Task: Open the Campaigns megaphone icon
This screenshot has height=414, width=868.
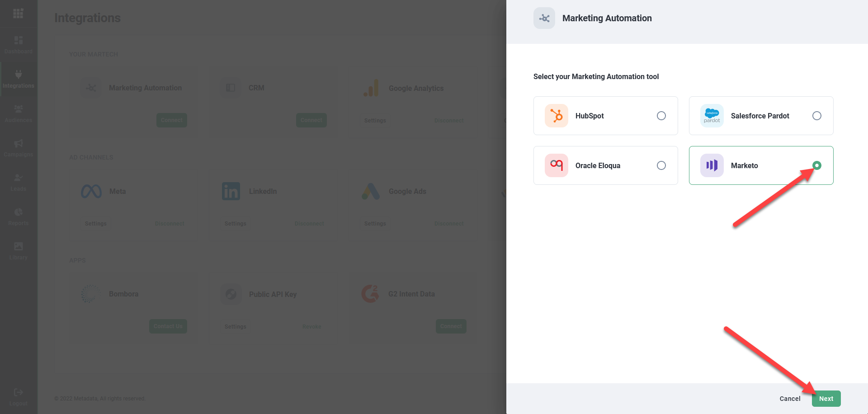Action: pos(19,143)
